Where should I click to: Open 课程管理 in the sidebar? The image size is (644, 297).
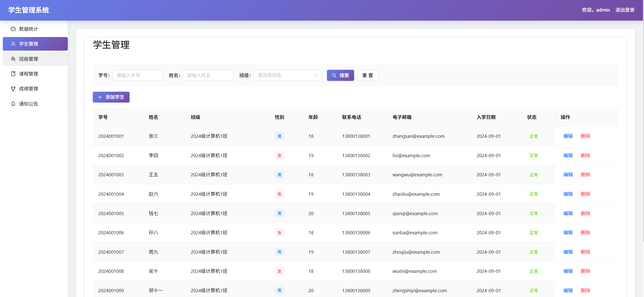pyautogui.click(x=35, y=74)
